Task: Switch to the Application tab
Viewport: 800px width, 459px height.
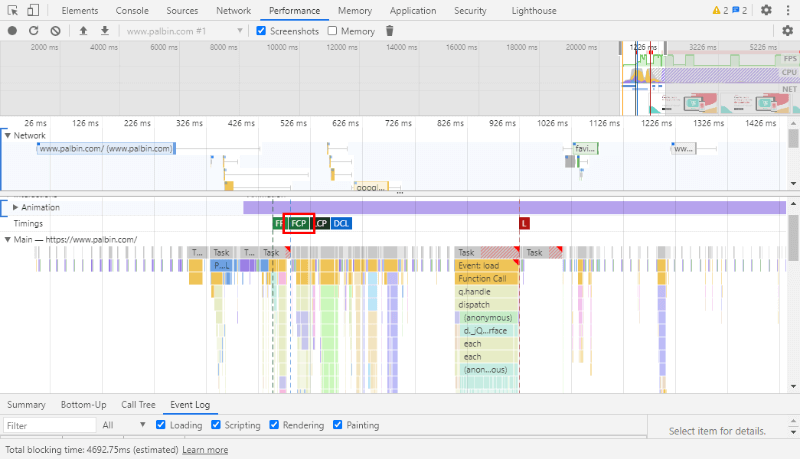Action: click(413, 10)
